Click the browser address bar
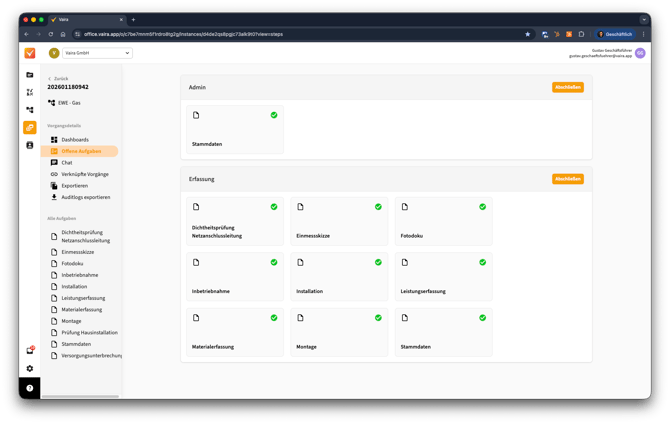 (x=300, y=34)
